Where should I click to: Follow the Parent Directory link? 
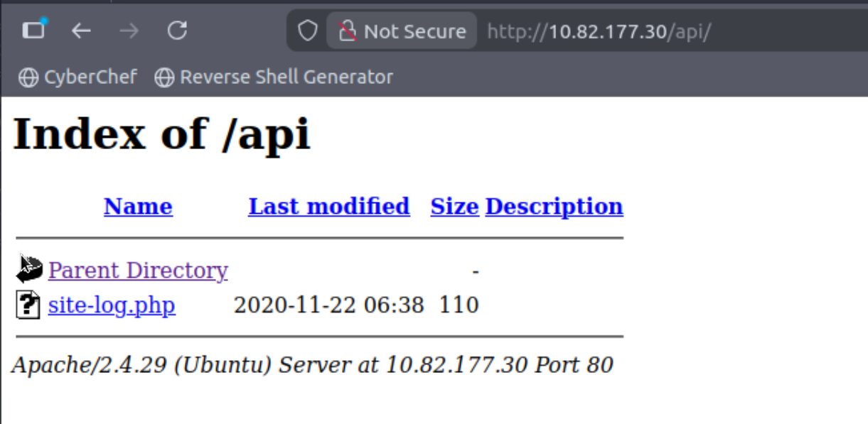point(138,271)
